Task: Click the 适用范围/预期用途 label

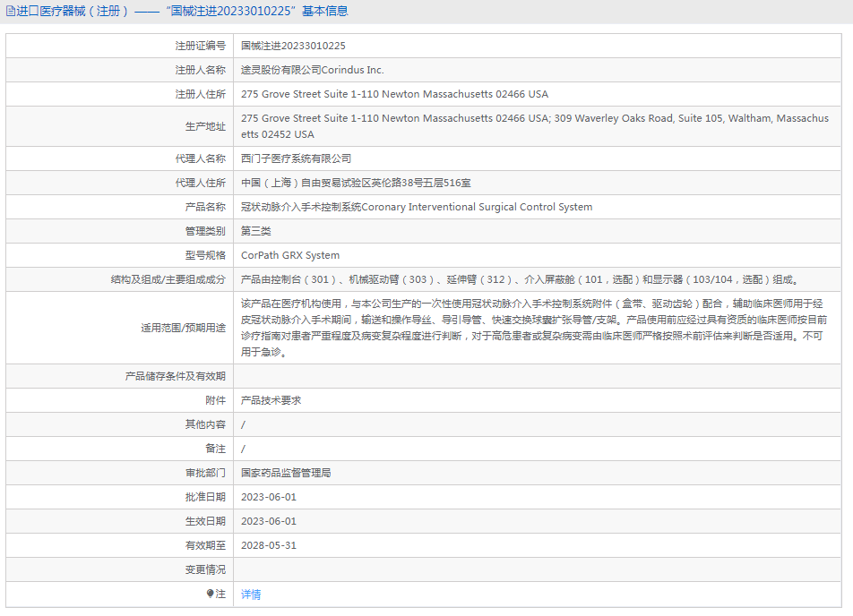Action: (x=184, y=328)
